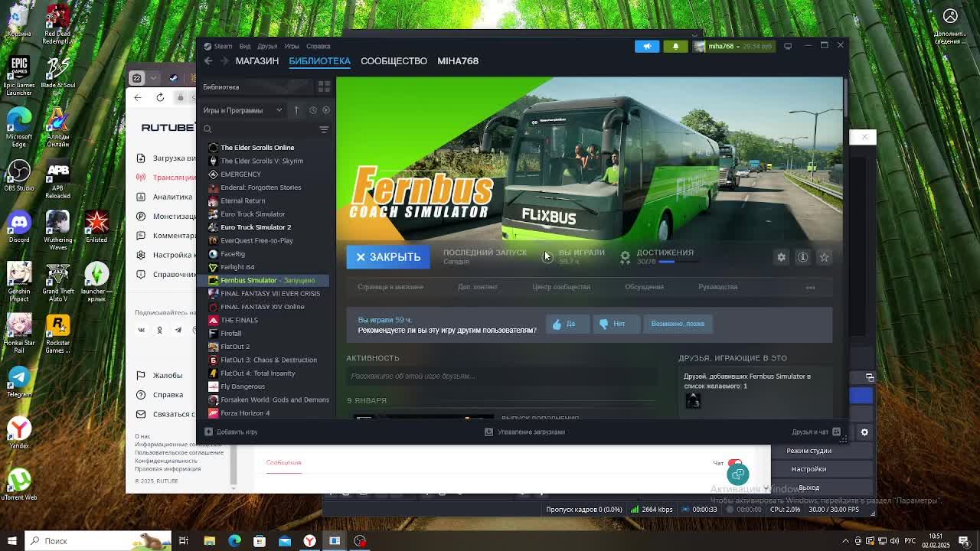Open the Rutube chat bubble button
This screenshot has width=980, height=551.
[738, 475]
